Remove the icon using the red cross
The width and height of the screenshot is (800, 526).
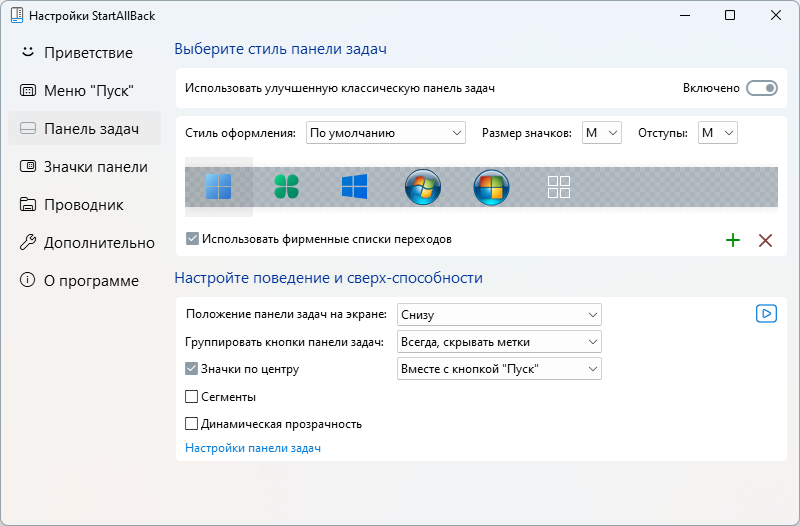pyautogui.click(x=765, y=240)
